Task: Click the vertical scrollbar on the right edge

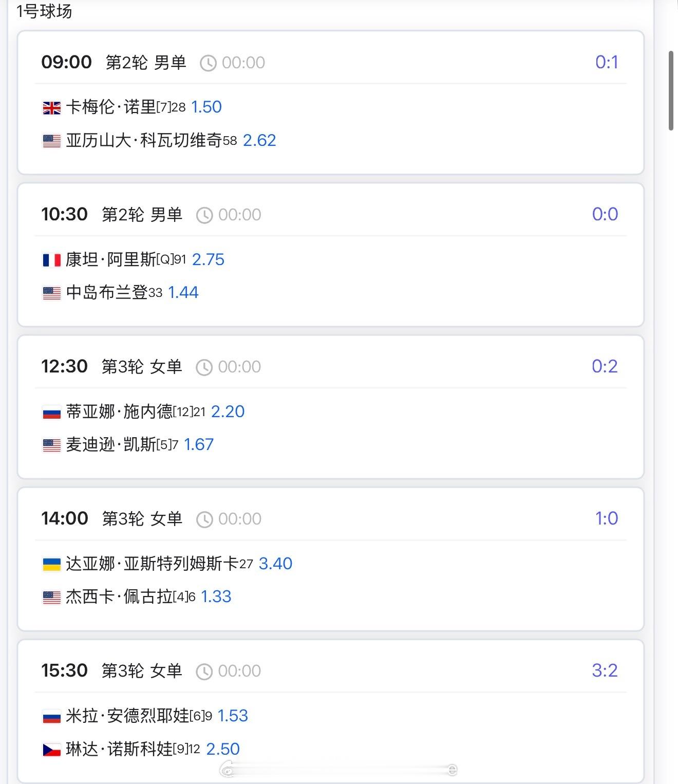Action: pyautogui.click(x=671, y=90)
